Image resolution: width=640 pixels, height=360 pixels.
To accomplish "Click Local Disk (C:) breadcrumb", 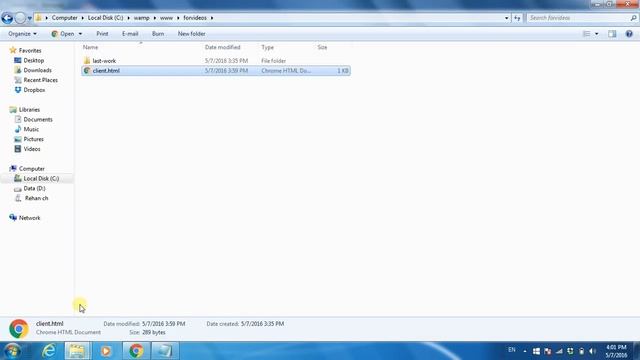I will pos(105,18).
